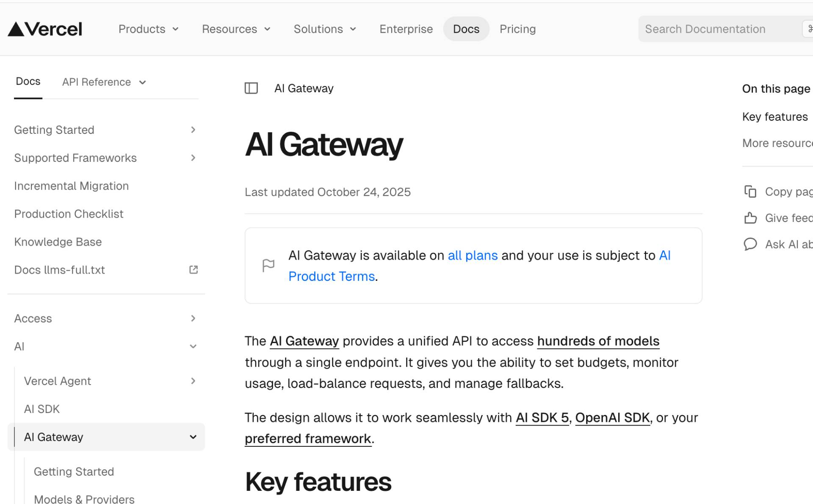Open Knowledge Base in the sidebar

[x=58, y=242]
